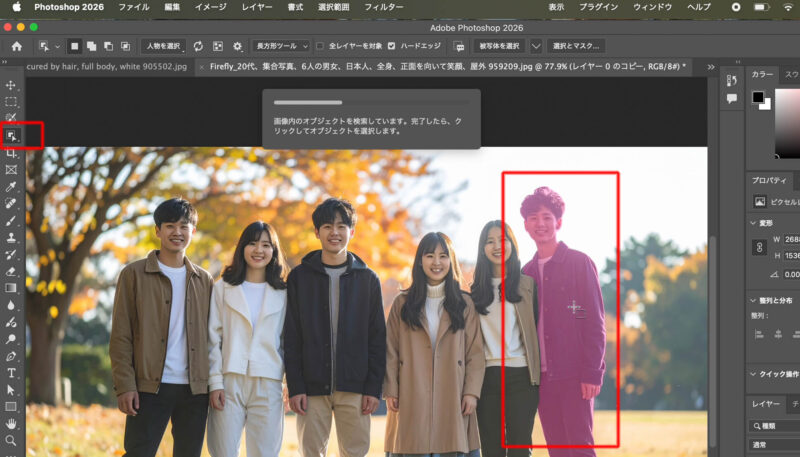This screenshot has width=800, height=457.
Task: Align horizontal centers in Properties panel
Action: pos(778,335)
